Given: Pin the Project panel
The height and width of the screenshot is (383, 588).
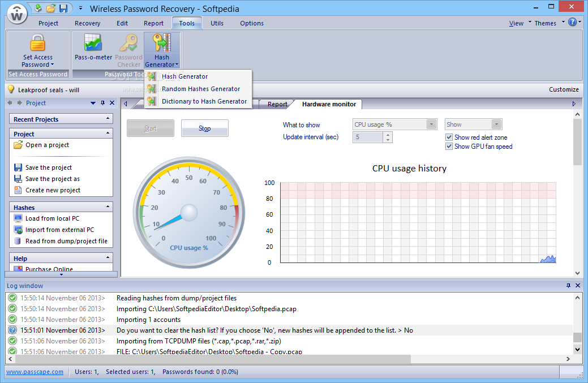Looking at the screenshot, I should click(x=103, y=103).
